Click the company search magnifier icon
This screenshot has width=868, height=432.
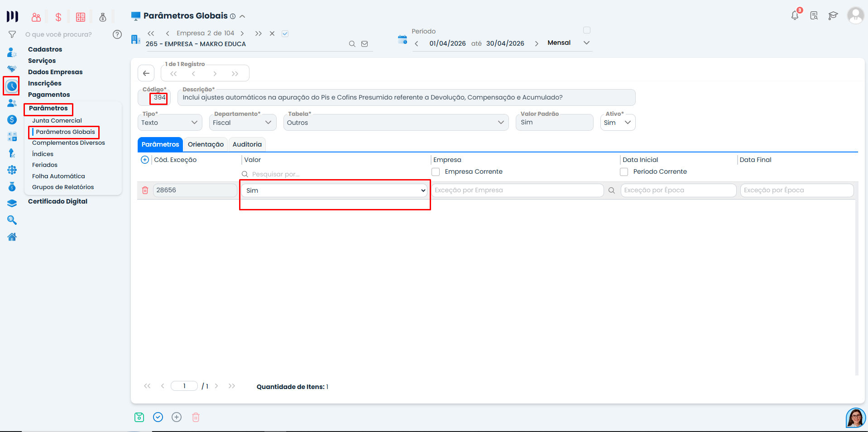tap(352, 44)
